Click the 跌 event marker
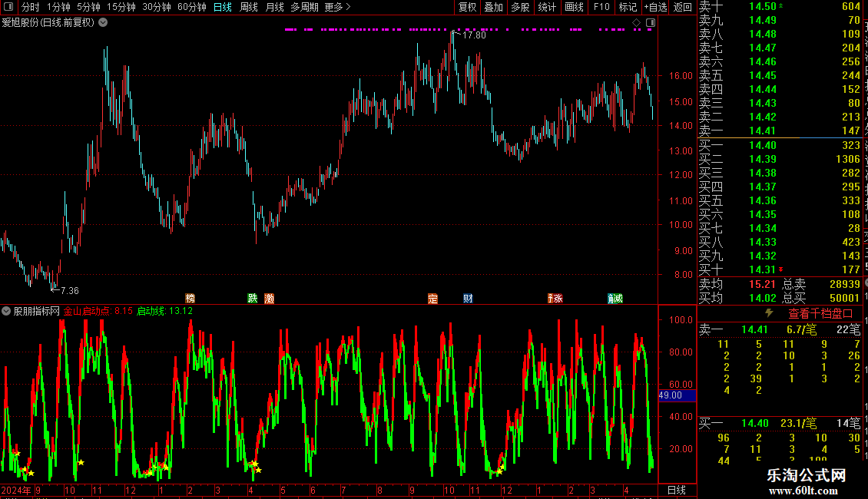Screen dimensions: 868x499 [x=253, y=298]
